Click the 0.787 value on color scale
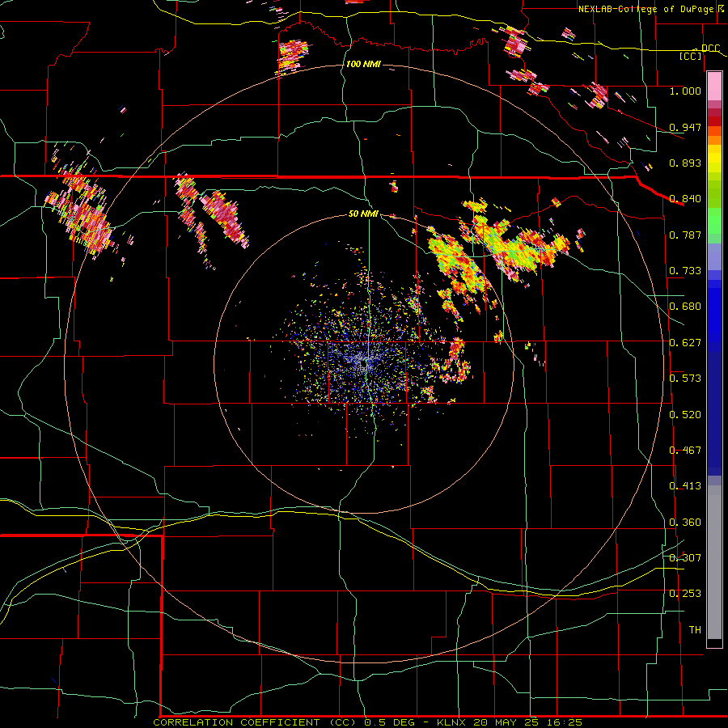The image size is (728, 728). point(685,235)
